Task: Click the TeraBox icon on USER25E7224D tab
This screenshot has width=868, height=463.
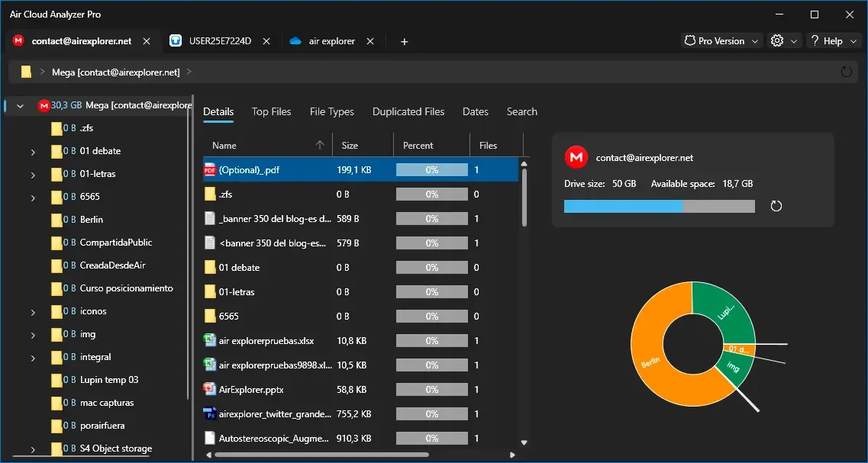Action: [x=176, y=41]
